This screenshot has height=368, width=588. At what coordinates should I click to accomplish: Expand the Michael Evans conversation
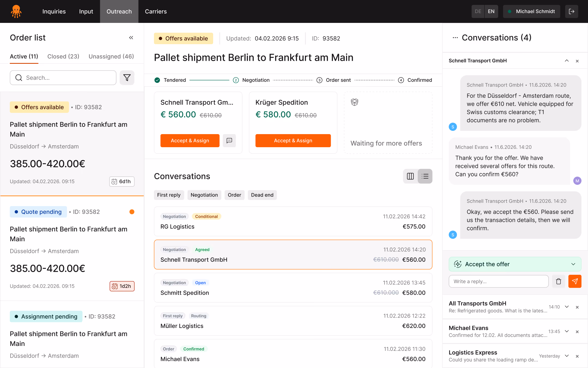(x=567, y=331)
